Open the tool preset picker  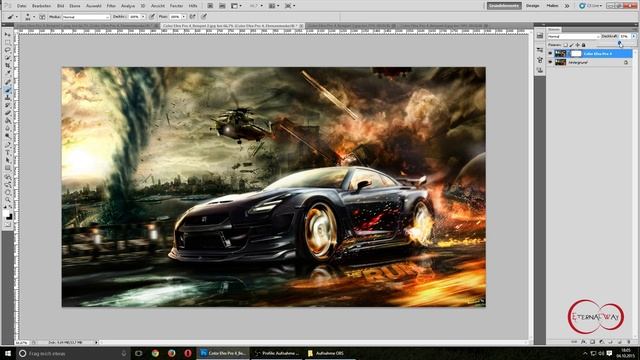[12, 17]
